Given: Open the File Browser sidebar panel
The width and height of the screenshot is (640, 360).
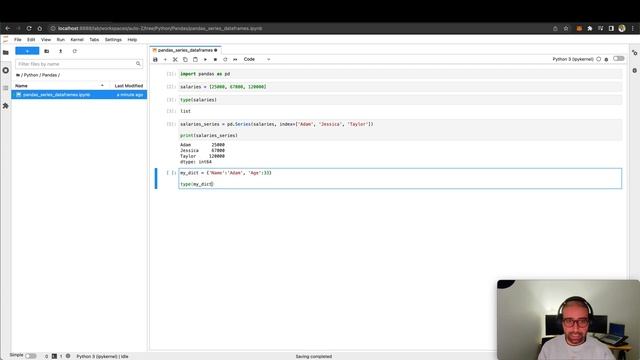Looking at the screenshot, I should [x=6, y=52].
